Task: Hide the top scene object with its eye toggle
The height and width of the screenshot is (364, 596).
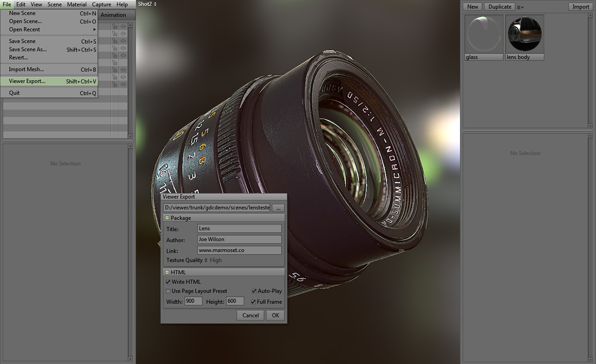Action: (x=123, y=27)
